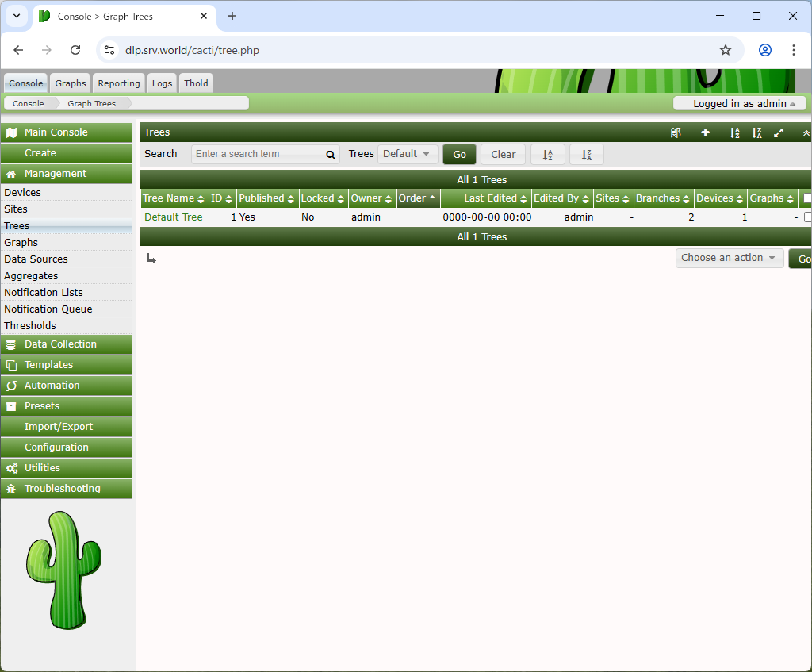This screenshot has width=812, height=672.
Task: Open the Trees Default dropdown filter
Action: point(408,154)
